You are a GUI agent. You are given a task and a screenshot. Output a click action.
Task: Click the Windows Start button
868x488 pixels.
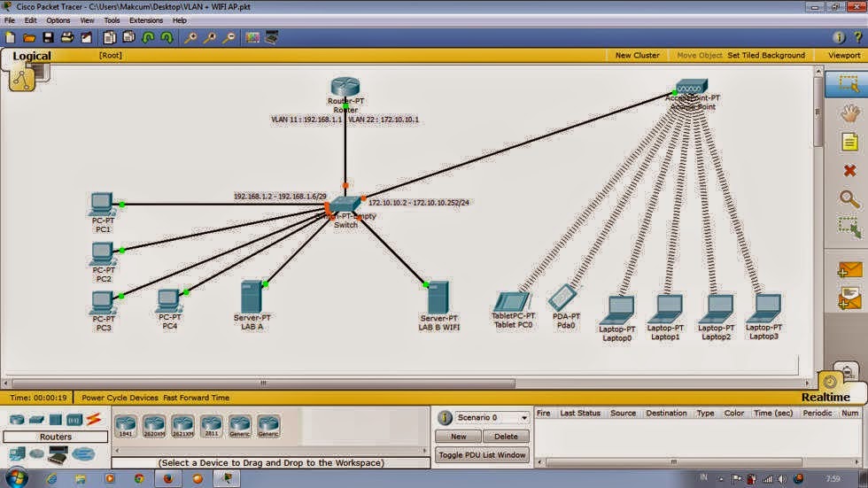point(17,478)
